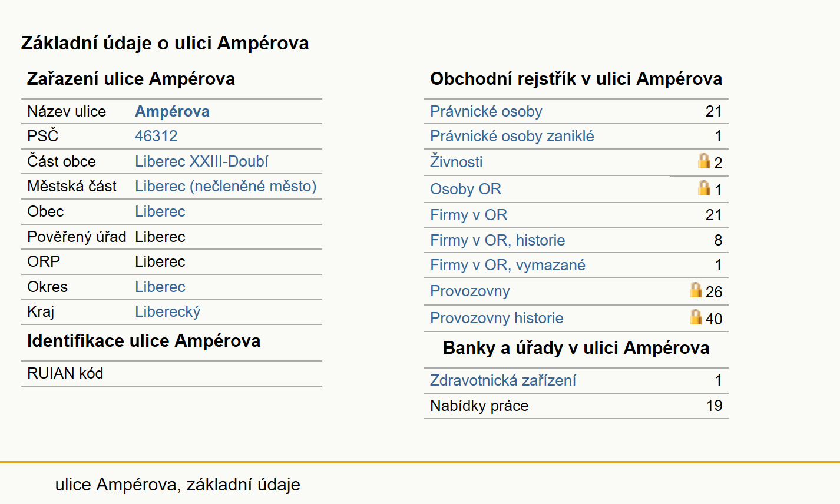Open the Ampérova street name link
840x504 pixels.
pos(172,111)
